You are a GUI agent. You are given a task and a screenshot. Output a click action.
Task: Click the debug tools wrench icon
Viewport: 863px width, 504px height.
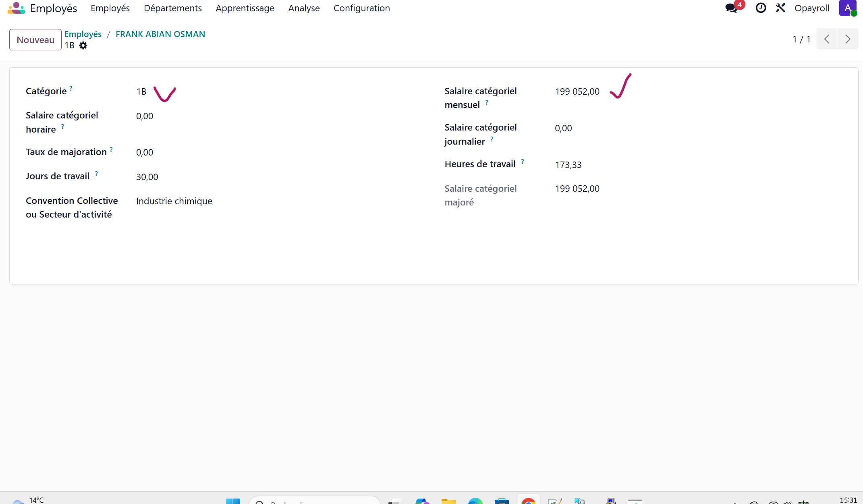click(780, 8)
